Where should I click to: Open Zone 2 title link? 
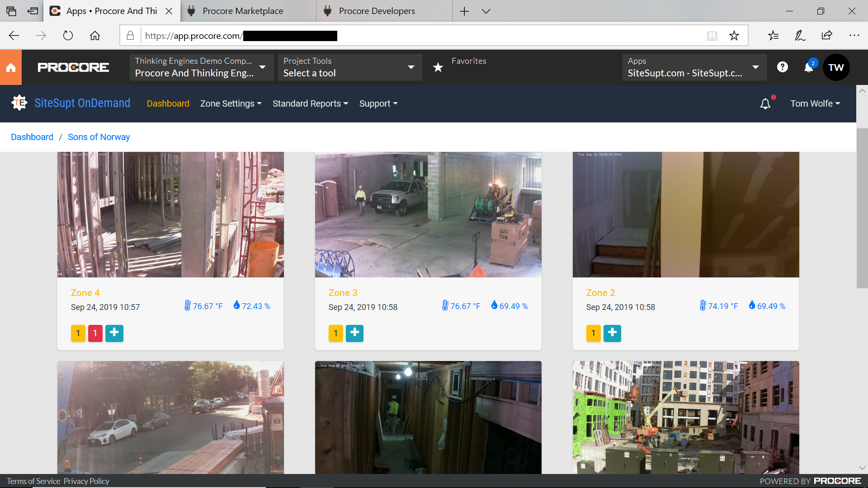pos(600,293)
